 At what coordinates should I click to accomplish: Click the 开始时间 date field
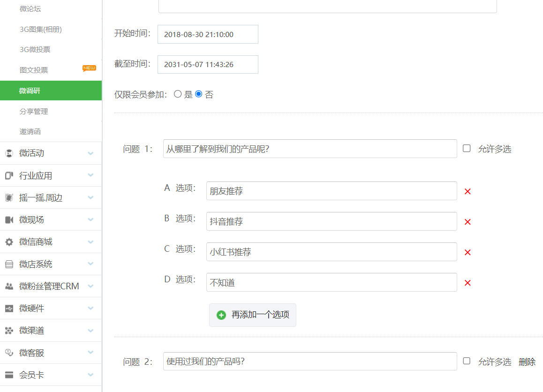coord(208,34)
